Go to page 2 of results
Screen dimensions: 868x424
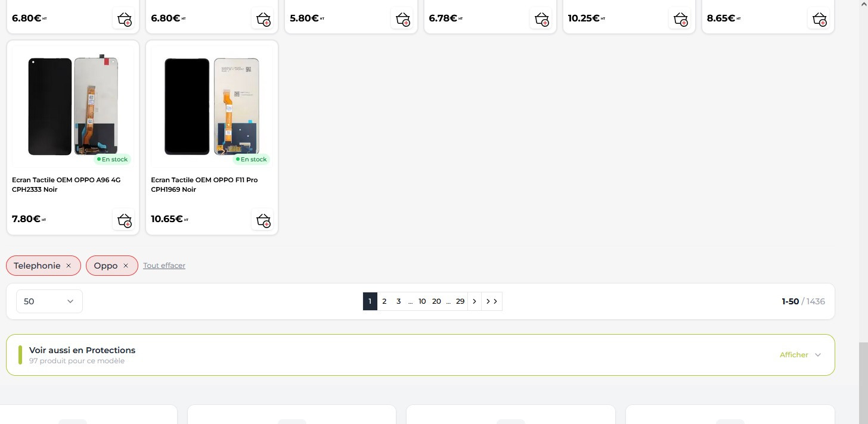[x=384, y=301]
